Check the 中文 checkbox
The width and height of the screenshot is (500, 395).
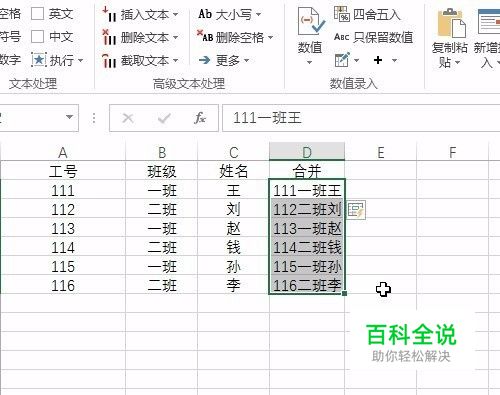(37, 37)
